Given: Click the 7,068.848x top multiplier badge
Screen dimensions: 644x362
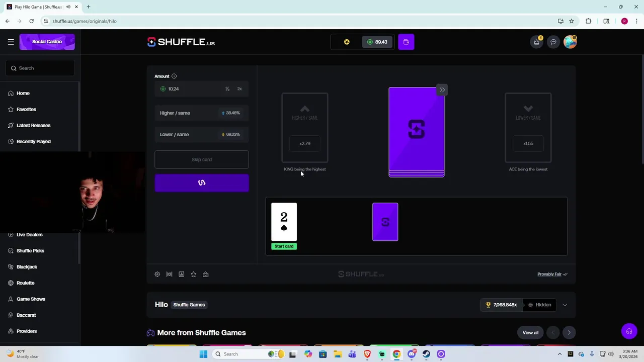Looking at the screenshot, I should tap(501, 305).
